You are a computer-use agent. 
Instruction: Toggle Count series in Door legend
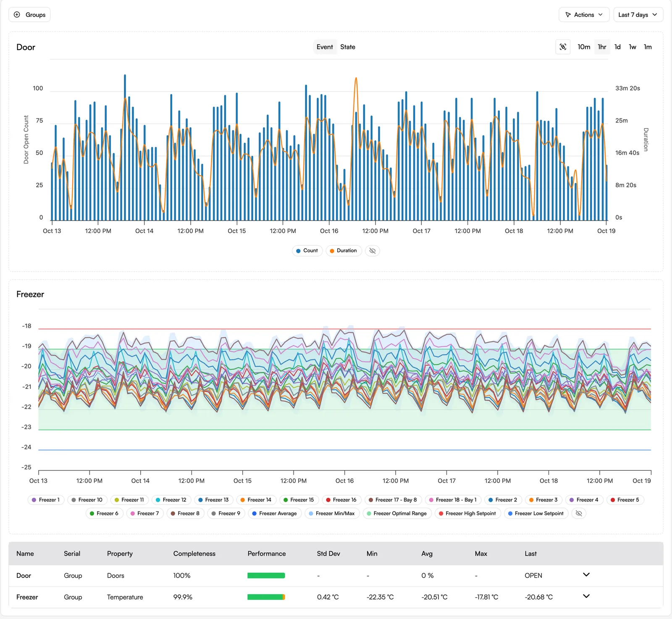307,251
